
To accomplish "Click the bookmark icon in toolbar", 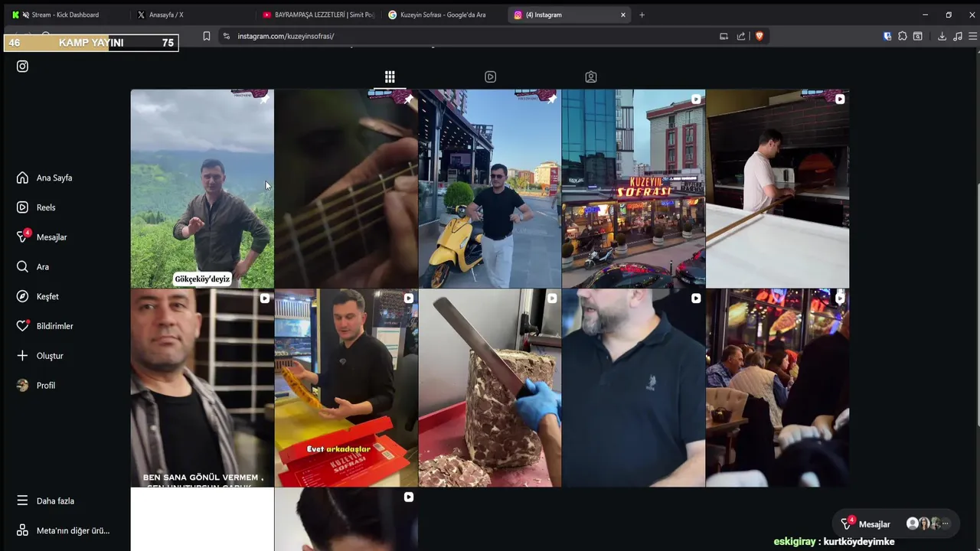I will (206, 36).
